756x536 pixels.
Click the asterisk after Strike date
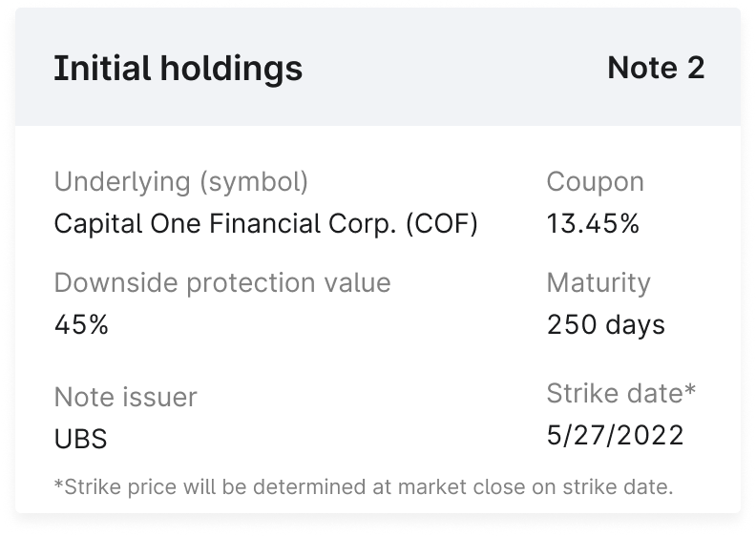tap(691, 390)
